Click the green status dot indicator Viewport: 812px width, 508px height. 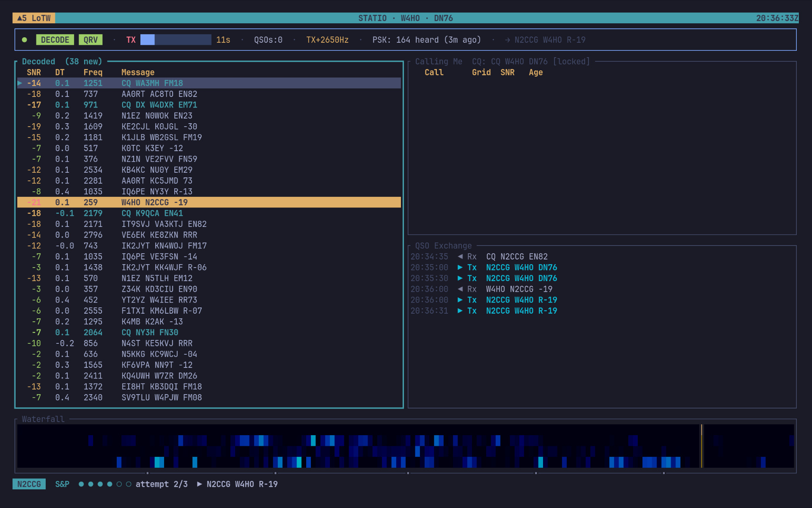pos(25,40)
